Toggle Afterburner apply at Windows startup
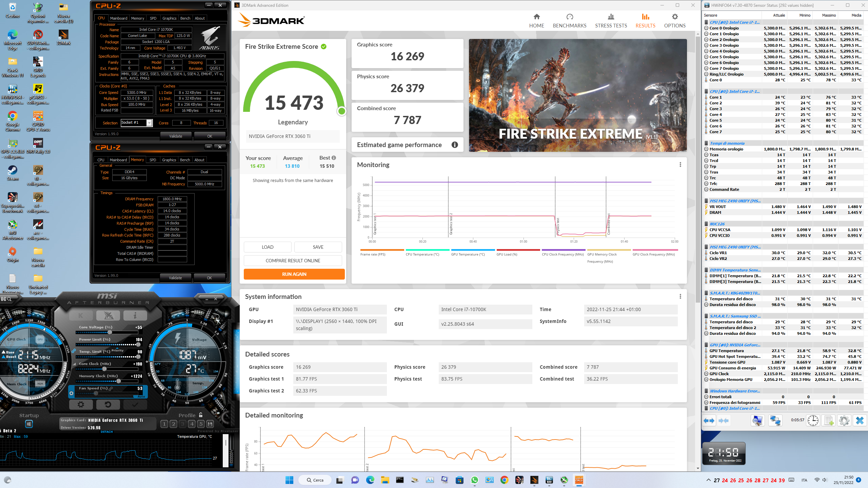Image resolution: width=868 pixels, height=488 pixels. [x=29, y=424]
